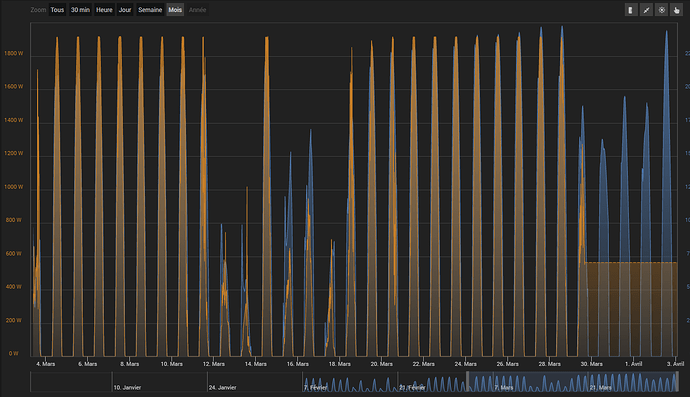Click the pointing-hand pan icon in the top-right toolbar
Viewport: 690px width, 397px height.
677,10
